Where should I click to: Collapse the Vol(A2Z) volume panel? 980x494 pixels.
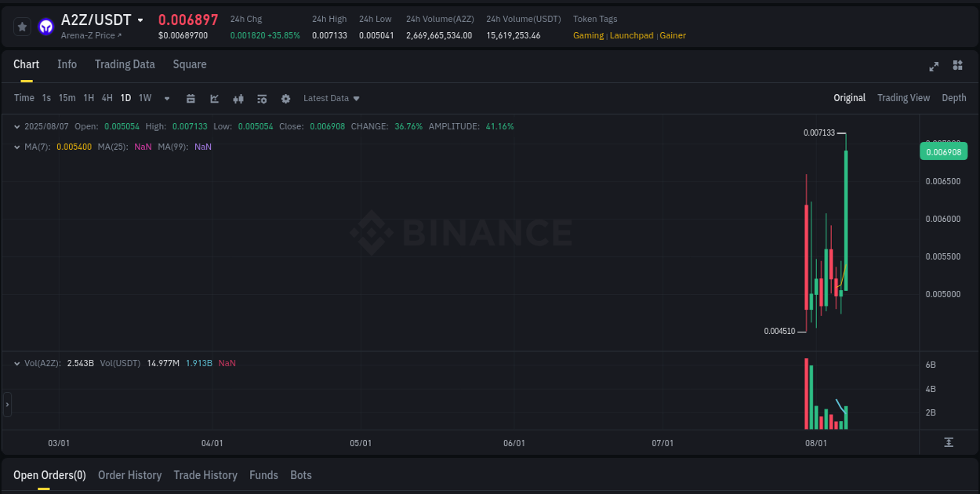[x=17, y=363]
